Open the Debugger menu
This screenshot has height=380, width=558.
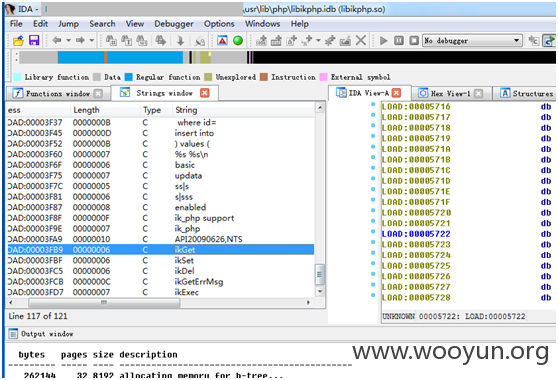pos(174,24)
